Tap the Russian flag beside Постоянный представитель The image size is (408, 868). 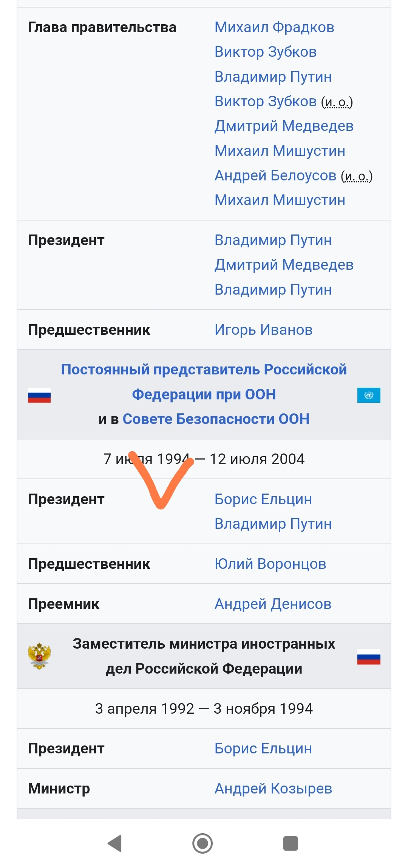pyautogui.click(x=39, y=395)
